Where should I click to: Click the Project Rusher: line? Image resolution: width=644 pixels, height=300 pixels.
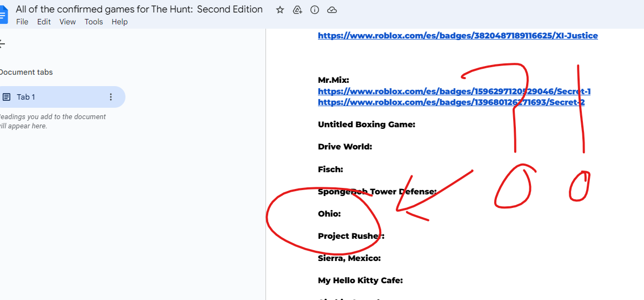pos(351,236)
